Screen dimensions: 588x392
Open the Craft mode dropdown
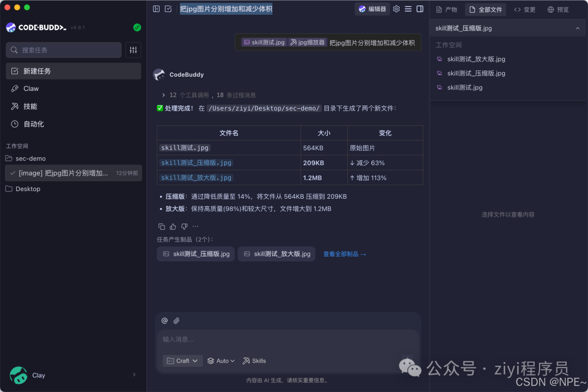[182, 360]
